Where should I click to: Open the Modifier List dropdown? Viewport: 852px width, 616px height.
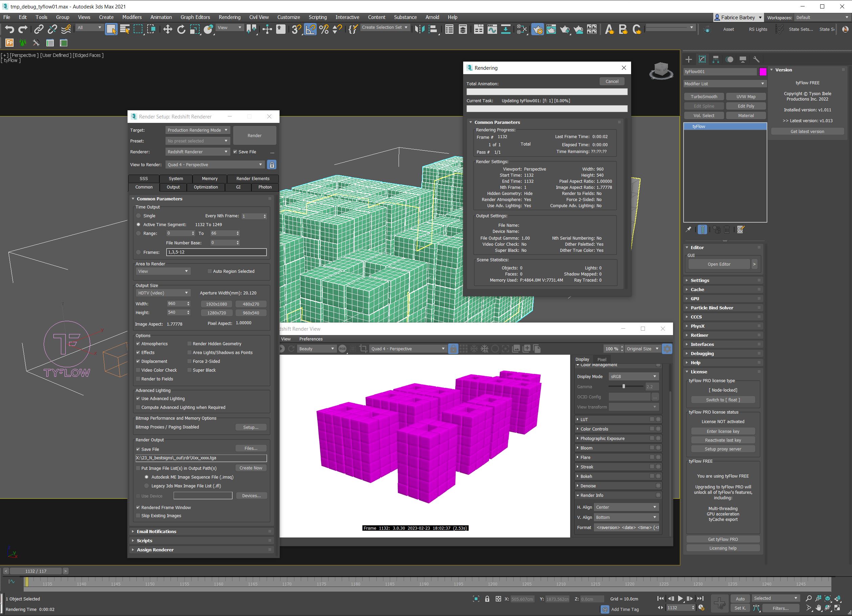tap(724, 84)
